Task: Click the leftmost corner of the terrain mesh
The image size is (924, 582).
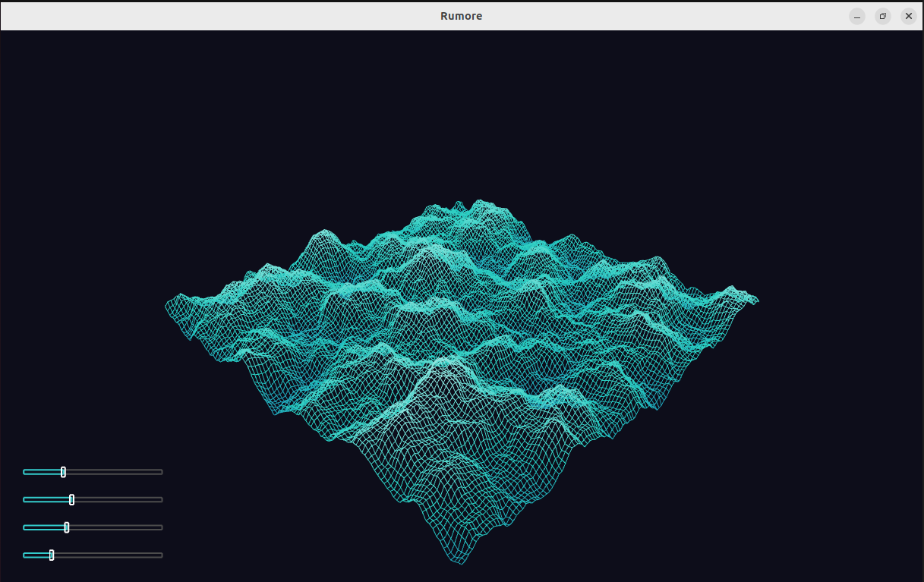Action: (x=167, y=306)
